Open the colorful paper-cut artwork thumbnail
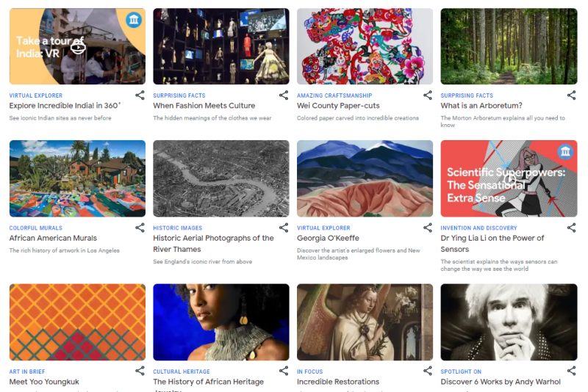Viewport: 588px width, 392px height. point(365,46)
